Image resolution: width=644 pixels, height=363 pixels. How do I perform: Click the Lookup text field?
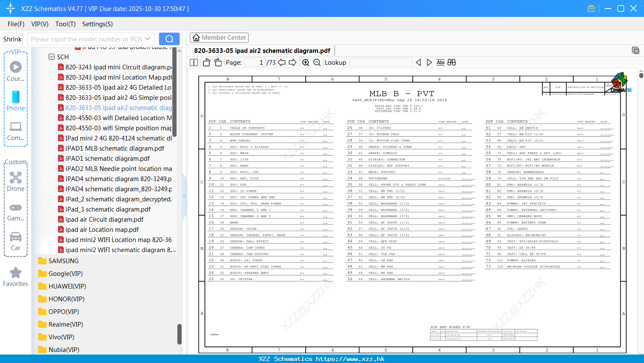pyautogui.click(x=381, y=63)
